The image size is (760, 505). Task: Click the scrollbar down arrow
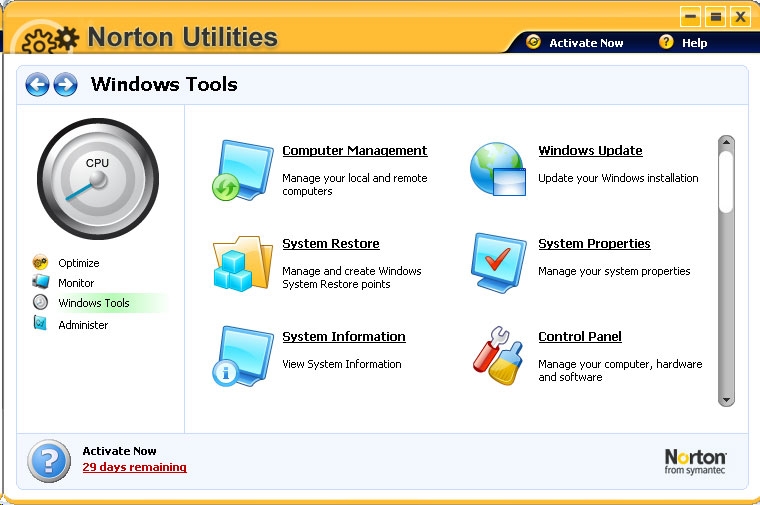(x=726, y=400)
